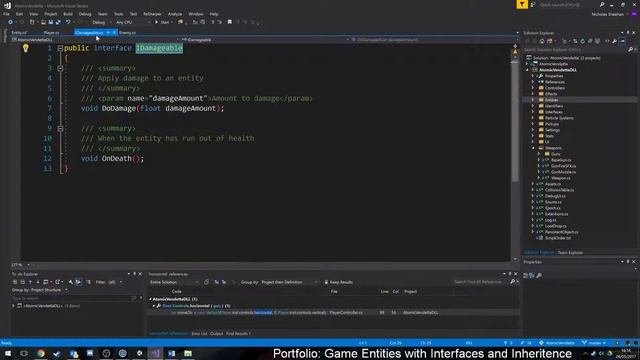Expand the References node in Solution Explorer
Screen dimensions: 640x360
[x=533, y=82]
